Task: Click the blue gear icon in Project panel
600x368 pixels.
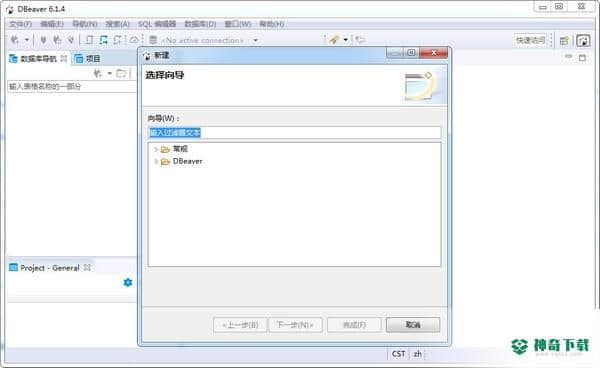Action: tap(128, 282)
